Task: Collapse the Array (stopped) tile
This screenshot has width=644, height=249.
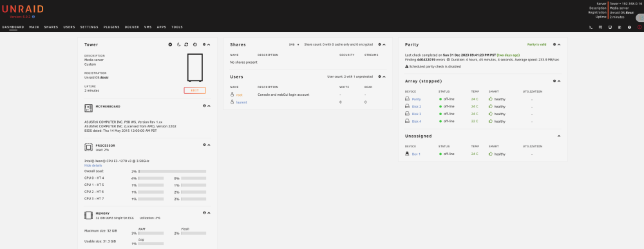Action: [x=558, y=81]
